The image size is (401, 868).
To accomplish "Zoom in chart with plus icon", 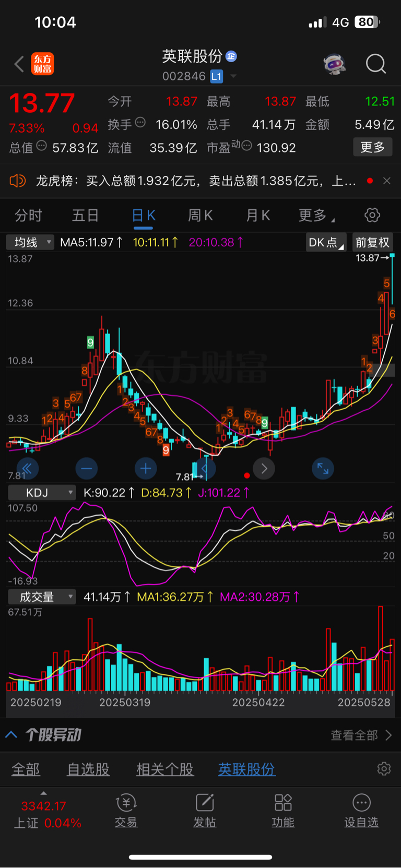I will pos(146,469).
